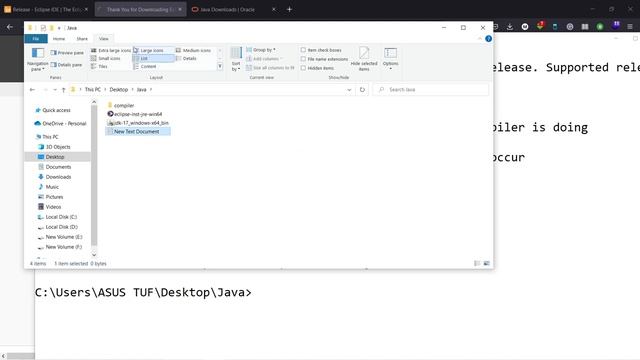This screenshot has height=360, width=640.
Task: Select eclipse-inst-jre-win64 file
Action: [x=135, y=114]
